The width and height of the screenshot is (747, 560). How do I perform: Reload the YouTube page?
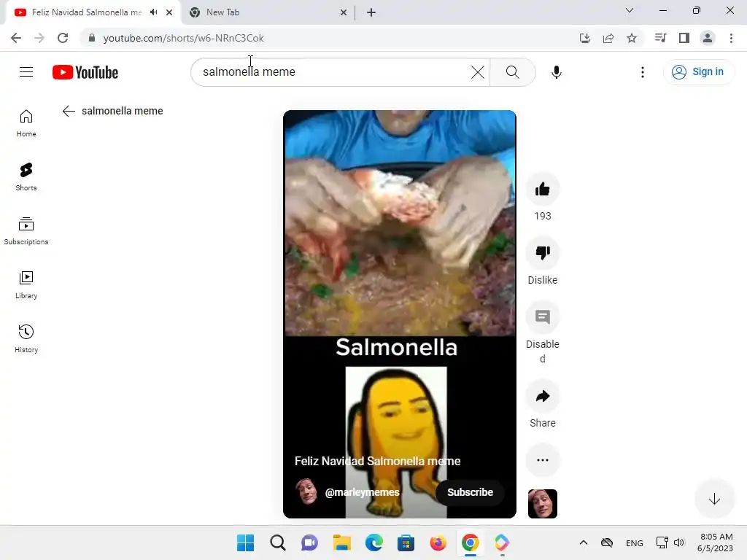click(x=63, y=38)
